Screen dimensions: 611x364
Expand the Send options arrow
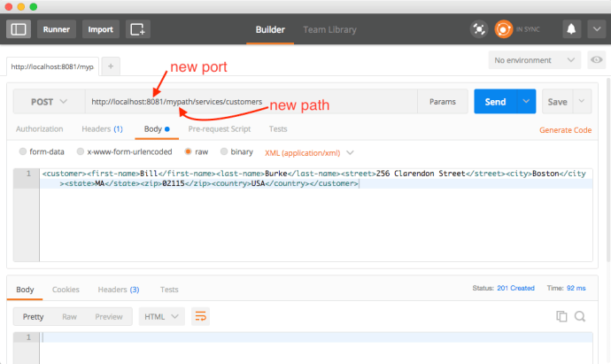[x=526, y=102]
